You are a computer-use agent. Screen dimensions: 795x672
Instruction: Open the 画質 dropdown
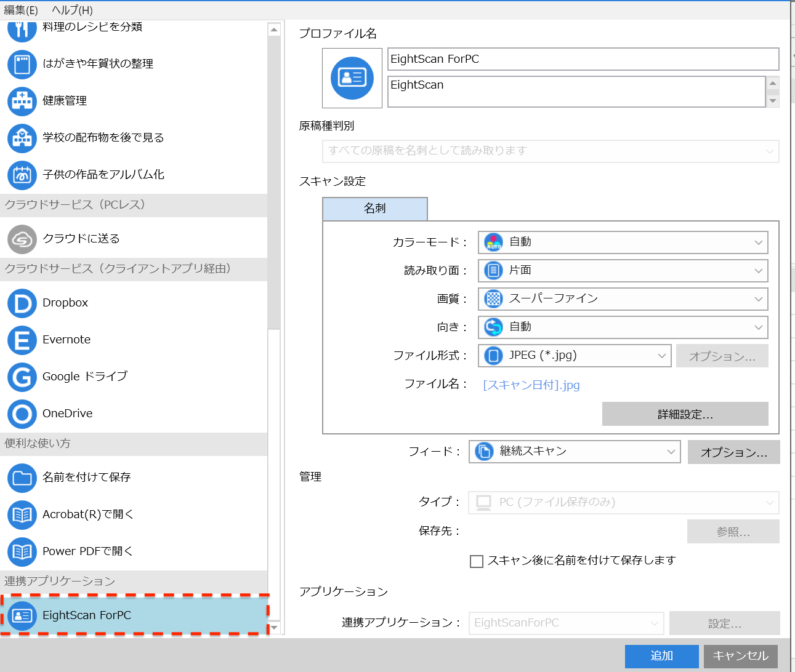point(623,299)
